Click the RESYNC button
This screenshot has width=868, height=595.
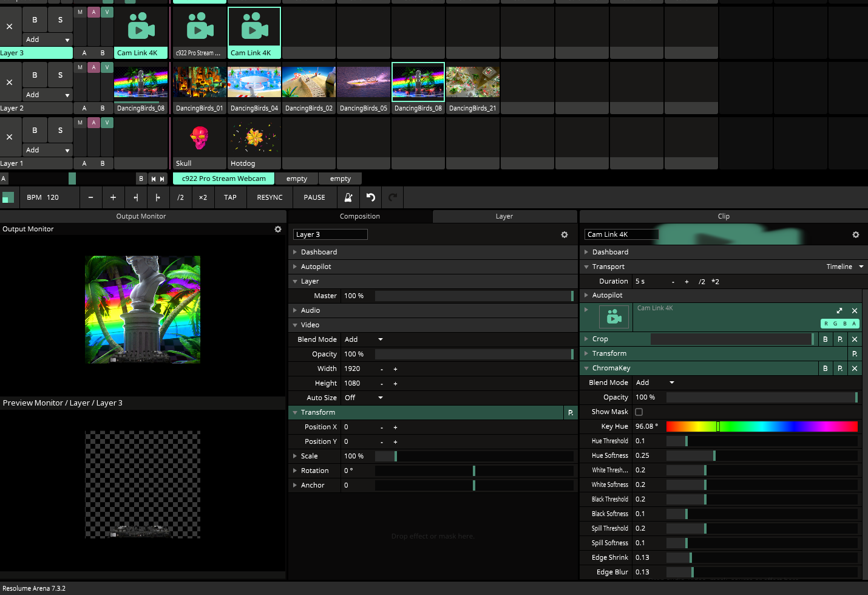coord(270,197)
